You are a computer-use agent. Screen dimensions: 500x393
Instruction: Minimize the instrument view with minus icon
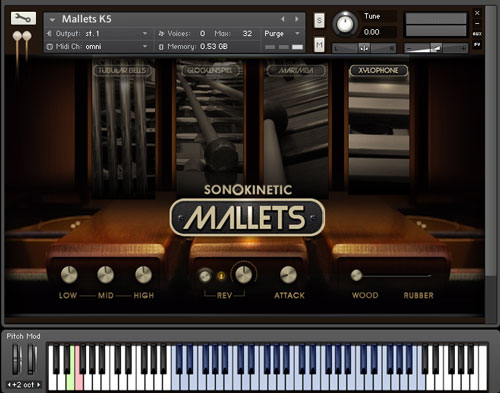pos(477,24)
